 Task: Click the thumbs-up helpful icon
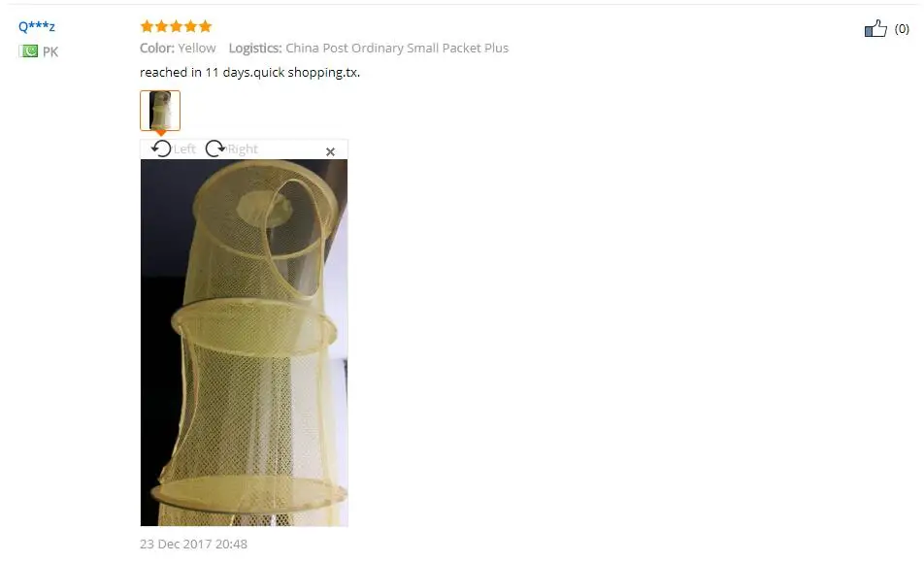tap(875, 28)
